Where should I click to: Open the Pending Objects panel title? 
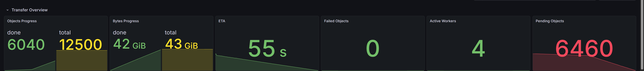[x=550, y=21]
